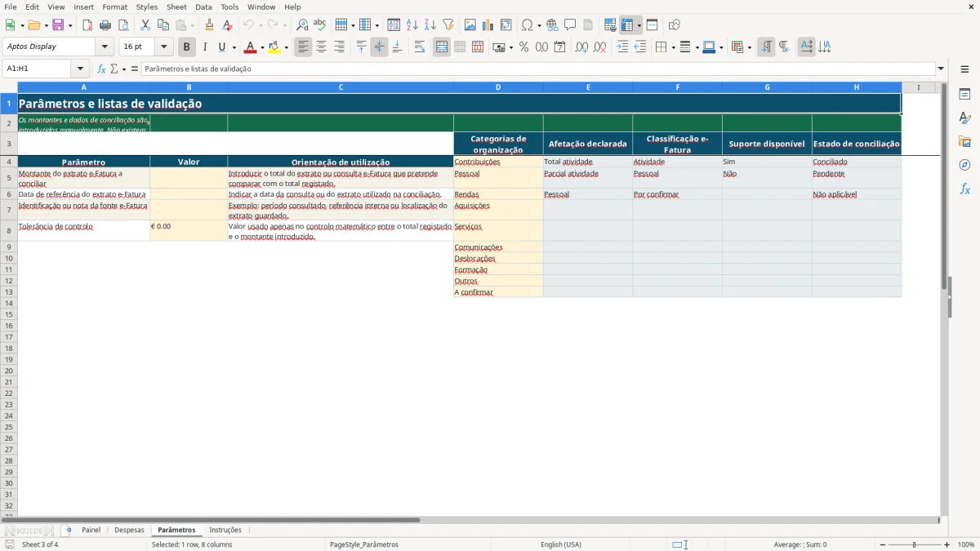
Task: Open the Format menu
Action: pos(115,7)
